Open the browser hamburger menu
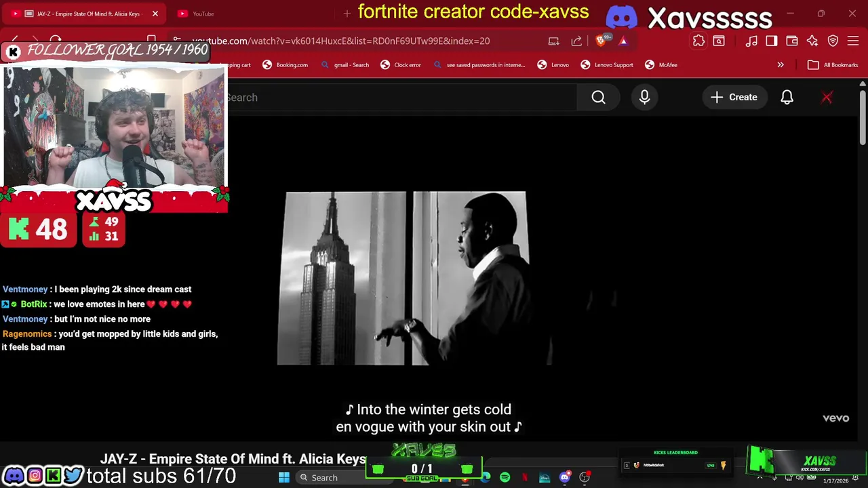This screenshot has width=868, height=488. click(x=853, y=41)
